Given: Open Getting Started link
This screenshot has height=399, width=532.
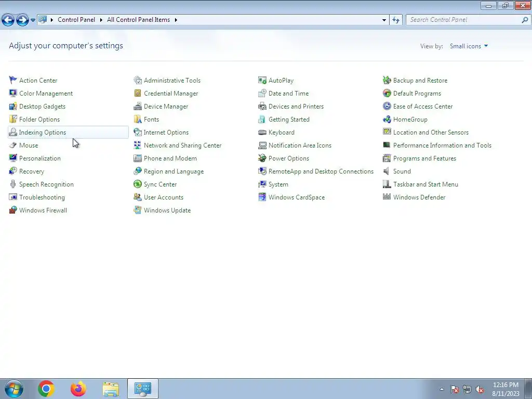Looking at the screenshot, I should 289,119.
